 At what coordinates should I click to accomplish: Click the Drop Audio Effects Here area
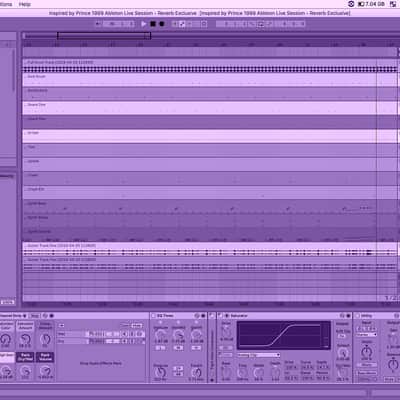coord(101,363)
